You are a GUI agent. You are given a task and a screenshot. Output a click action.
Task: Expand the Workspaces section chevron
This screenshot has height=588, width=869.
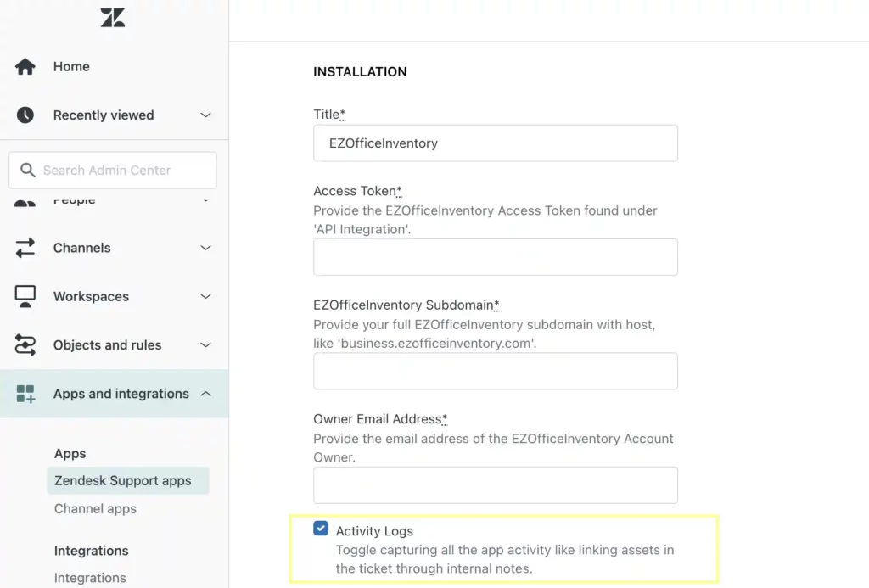click(205, 296)
